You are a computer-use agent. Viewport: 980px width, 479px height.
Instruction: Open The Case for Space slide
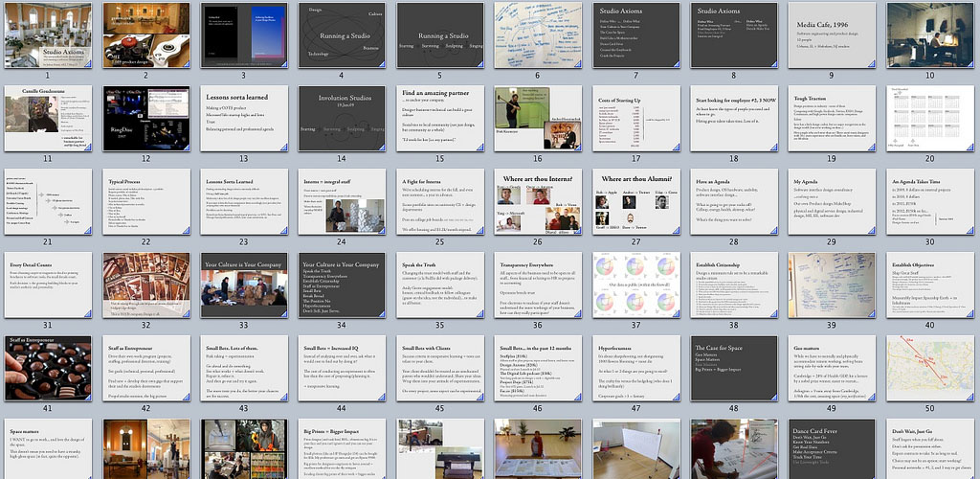tap(727, 368)
